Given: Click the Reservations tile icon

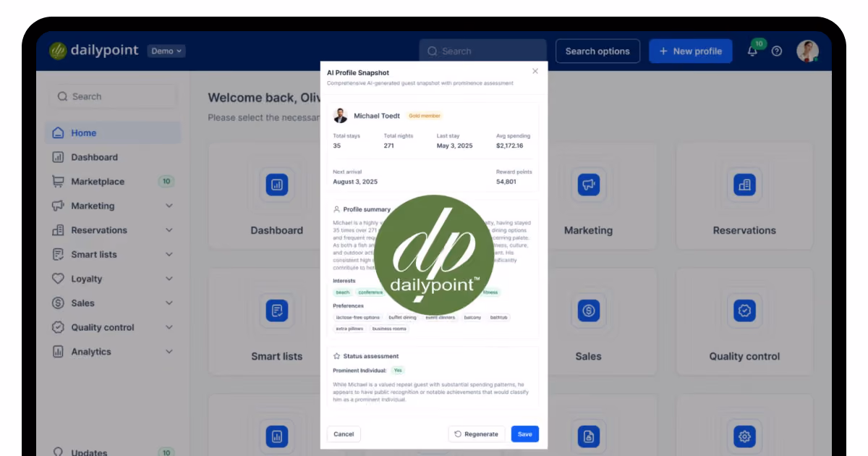Looking at the screenshot, I should pos(744,185).
